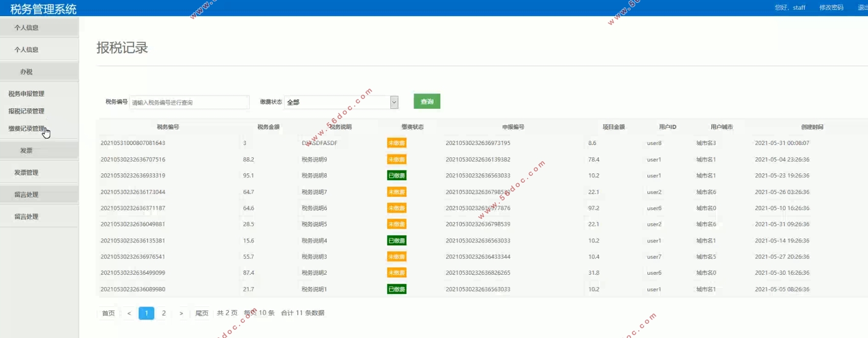Click the 退出 link in header
Image resolution: width=868 pixels, height=338 pixels.
coord(863,7)
